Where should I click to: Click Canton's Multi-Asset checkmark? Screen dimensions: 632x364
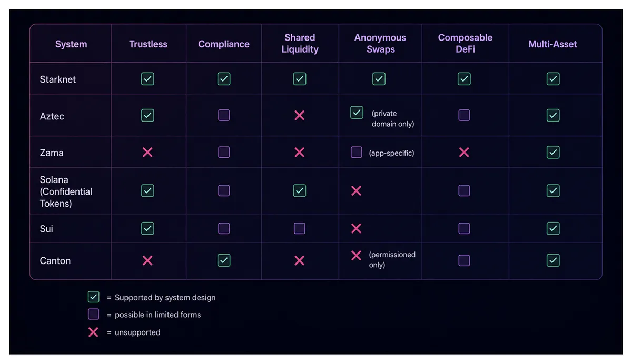(x=553, y=260)
